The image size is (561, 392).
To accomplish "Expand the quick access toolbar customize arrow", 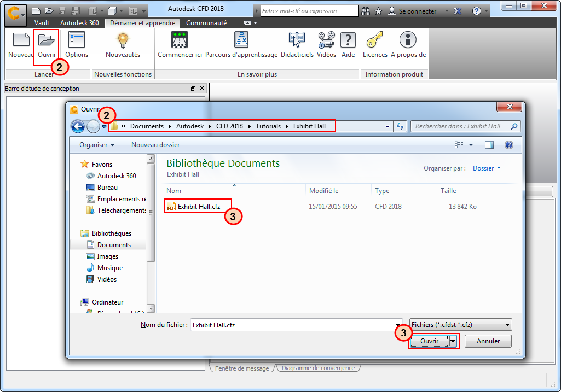I will click(x=144, y=11).
